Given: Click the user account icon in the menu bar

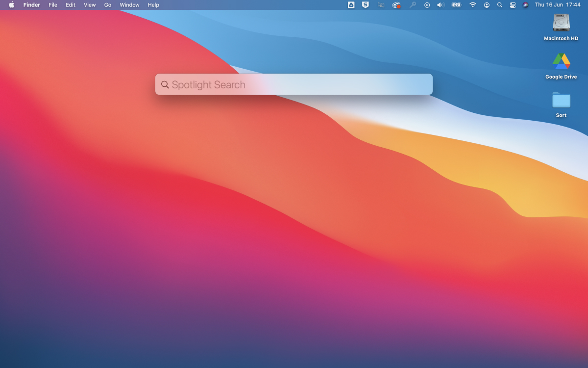Looking at the screenshot, I should 487,5.
